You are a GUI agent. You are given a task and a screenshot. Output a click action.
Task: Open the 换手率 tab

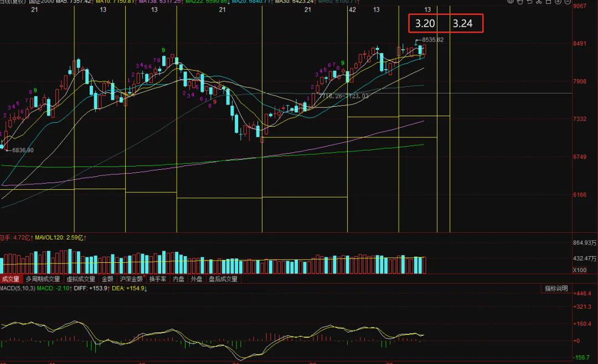coord(158,279)
